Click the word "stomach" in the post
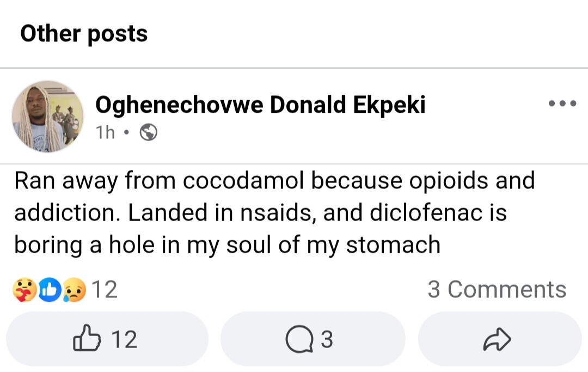 pyautogui.click(x=393, y=245)
